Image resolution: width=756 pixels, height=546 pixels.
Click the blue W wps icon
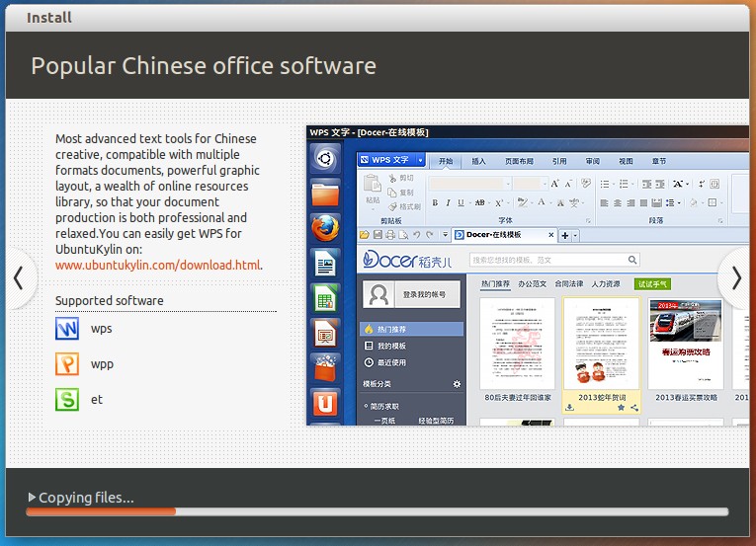pyautogui.click(x=67, y=329)
